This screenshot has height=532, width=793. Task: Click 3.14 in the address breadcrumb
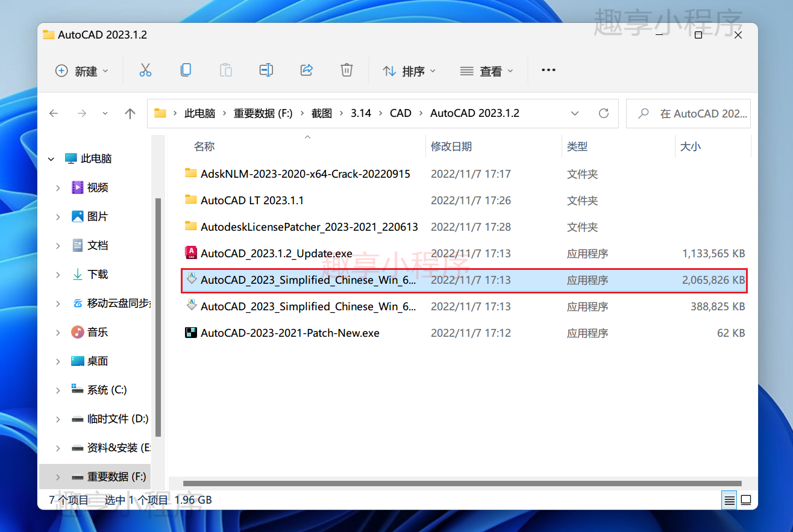[x=361, y=113]
